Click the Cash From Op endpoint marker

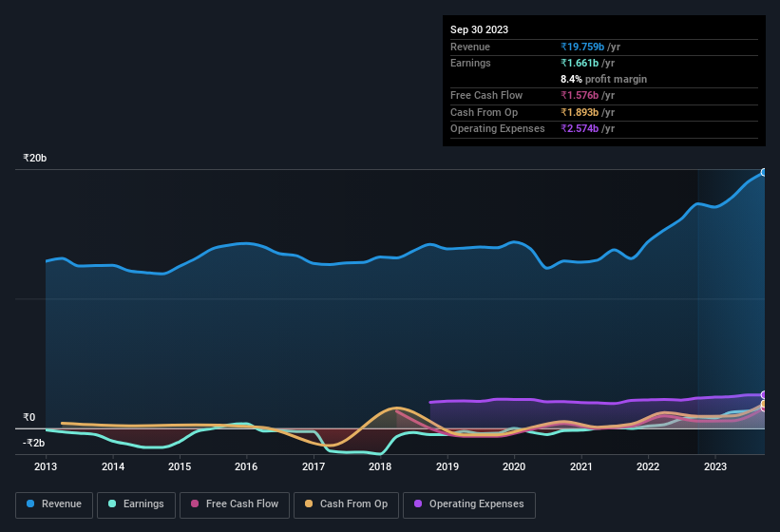pos(764,404)
